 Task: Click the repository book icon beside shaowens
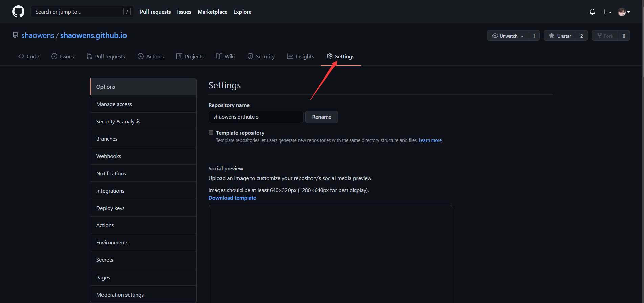pos(15,35)
